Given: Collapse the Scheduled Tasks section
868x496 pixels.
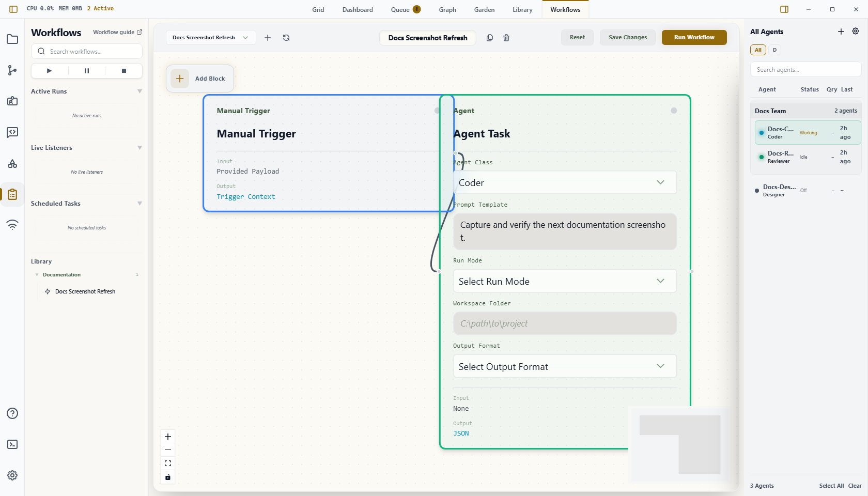Looking at the screenshot, I should (x=139, y=204).
